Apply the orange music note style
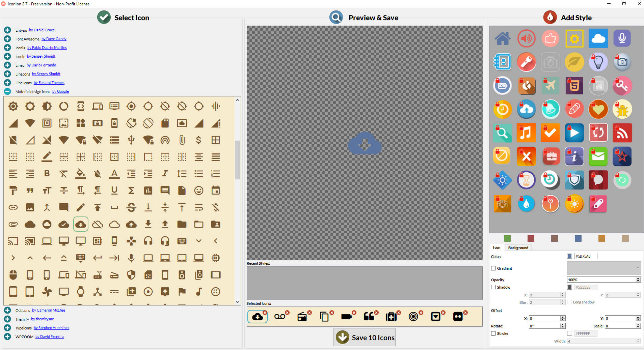644x350 pixels. tap(527, 133)
